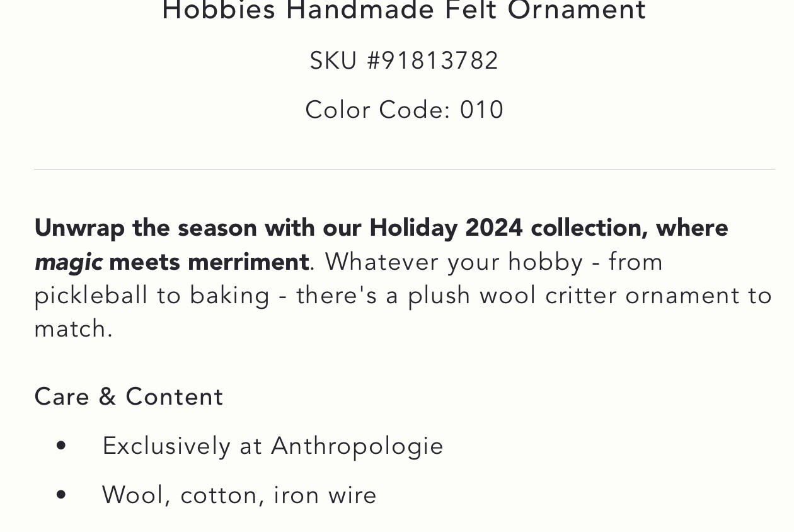
Task: Click the horizontal divider below Color Code
Action: click(x=405, y=170)
